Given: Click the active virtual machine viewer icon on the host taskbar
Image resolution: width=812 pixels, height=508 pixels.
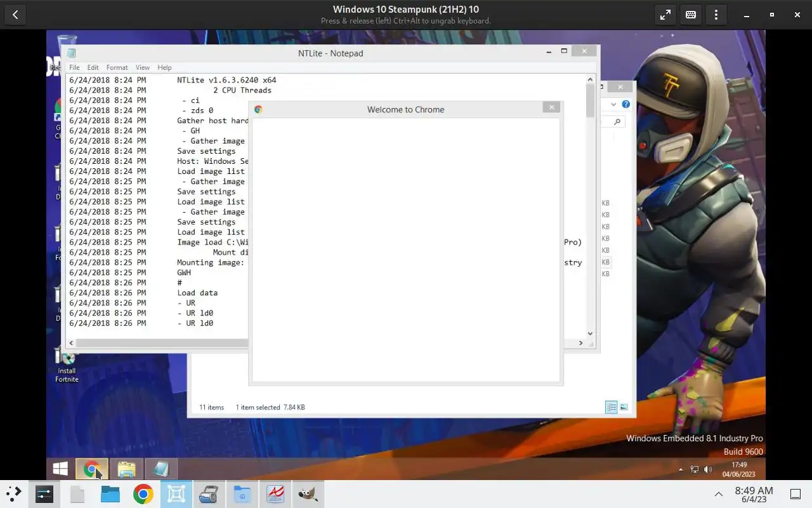Looking at the screenshot, I should tap(176, 494).
